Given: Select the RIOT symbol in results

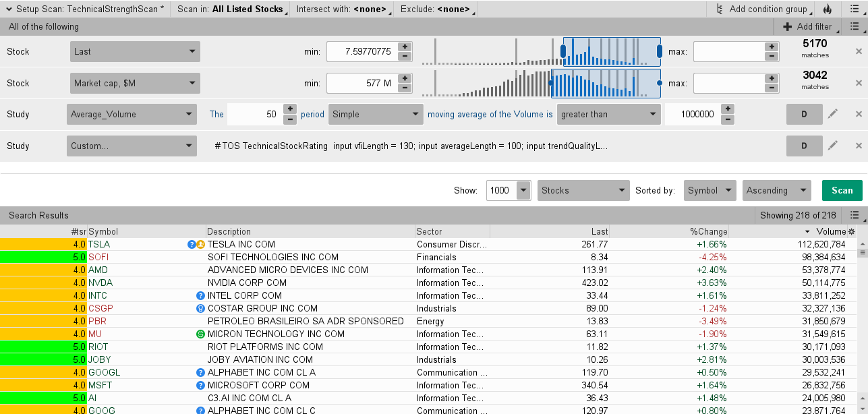Looking at the screenshot, I should click(98, 347).
